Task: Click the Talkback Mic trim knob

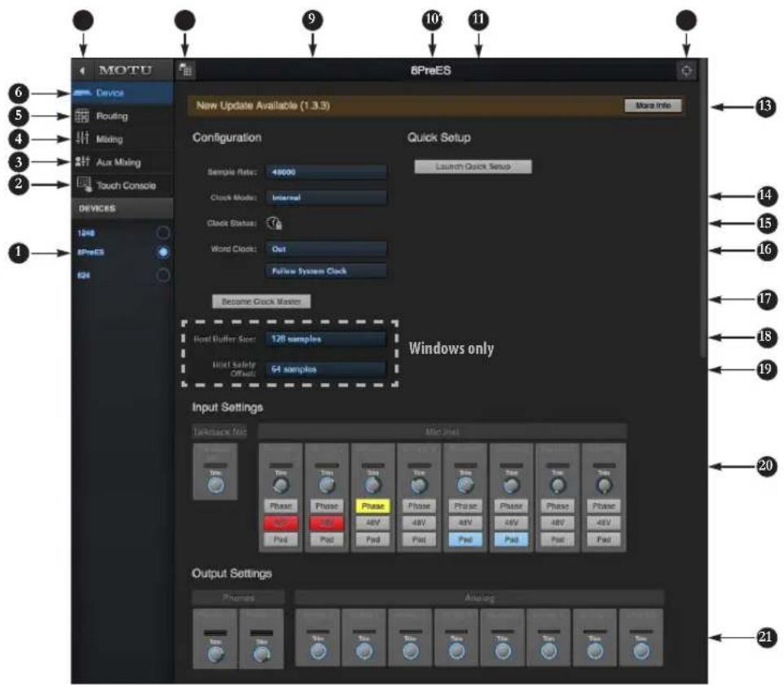Action: pos(215,485)
